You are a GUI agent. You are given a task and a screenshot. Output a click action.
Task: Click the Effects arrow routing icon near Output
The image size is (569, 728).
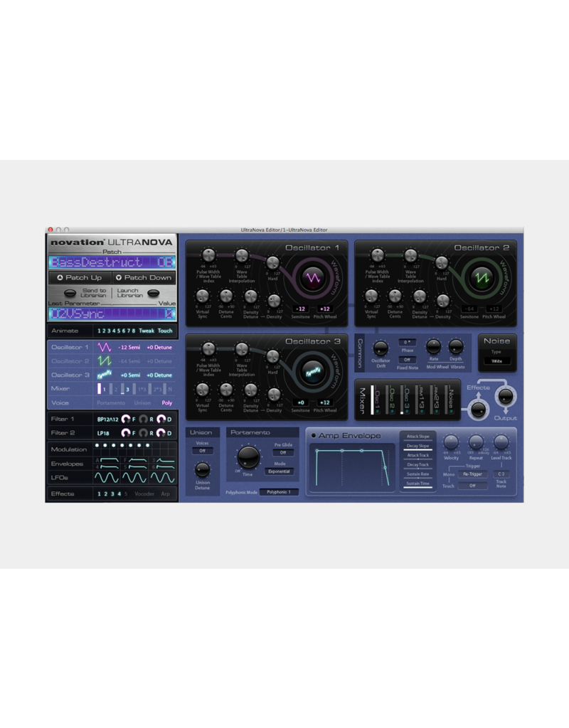(x=479, y=394)
